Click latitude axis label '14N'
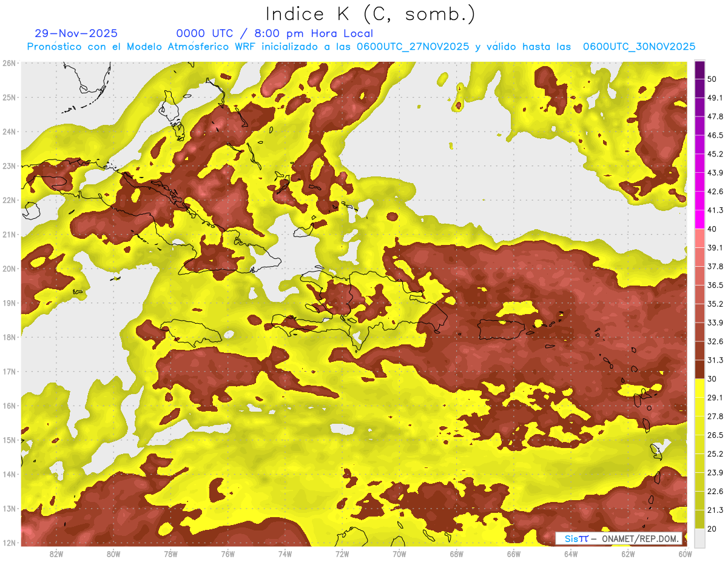 [x=9, y=474]
